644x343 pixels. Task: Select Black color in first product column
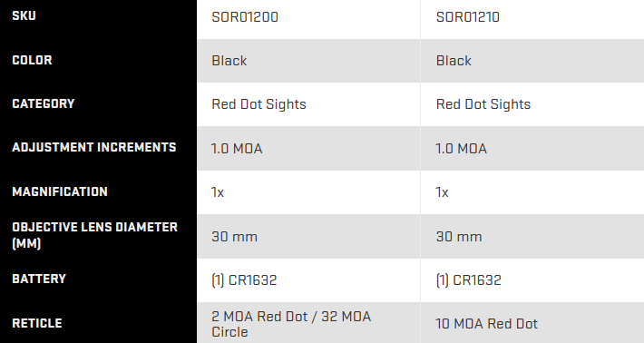229,61
